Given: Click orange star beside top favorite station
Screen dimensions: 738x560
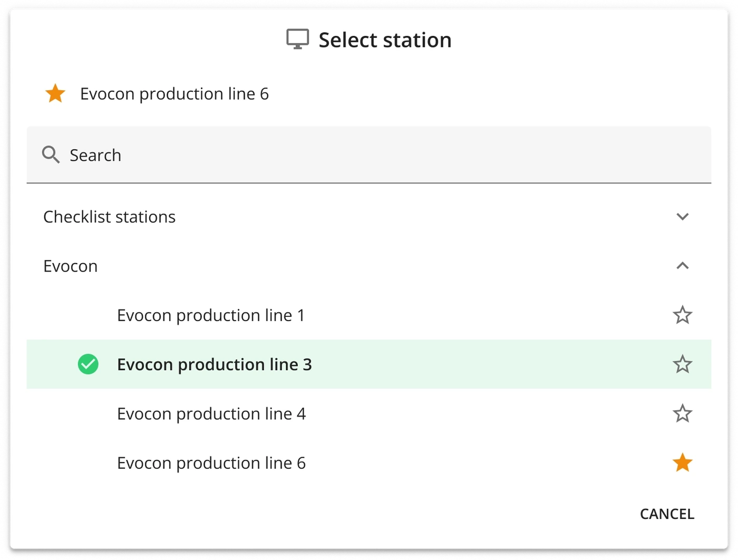Looking at the screenshot, I should [55, 94].
